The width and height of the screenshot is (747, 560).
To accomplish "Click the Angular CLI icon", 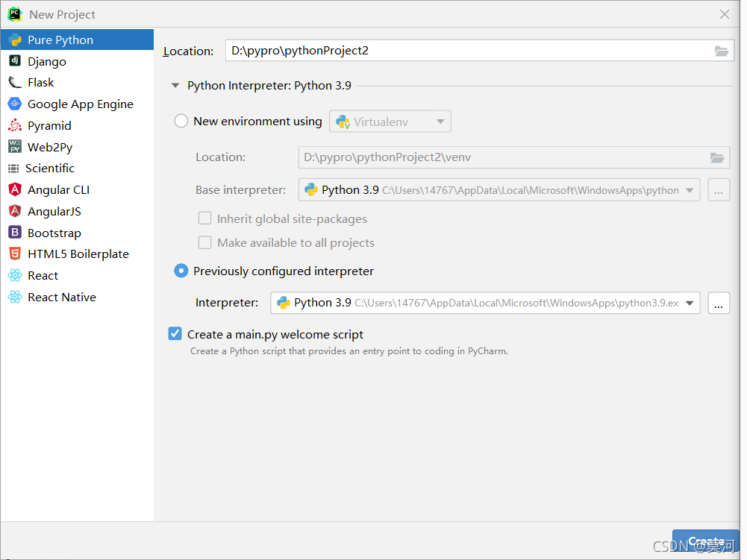I will point(15,189).
